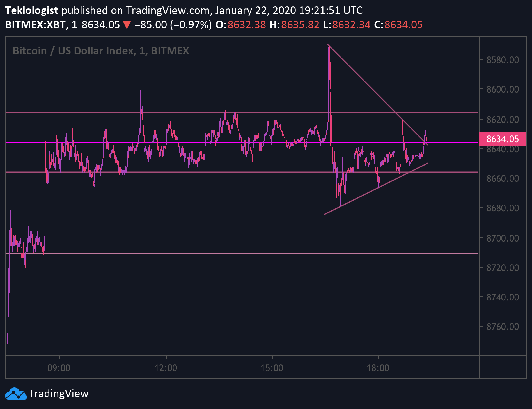532x409 pixels.
Task: Click the low value L:8632.34
Action: (x=347, y=25)
